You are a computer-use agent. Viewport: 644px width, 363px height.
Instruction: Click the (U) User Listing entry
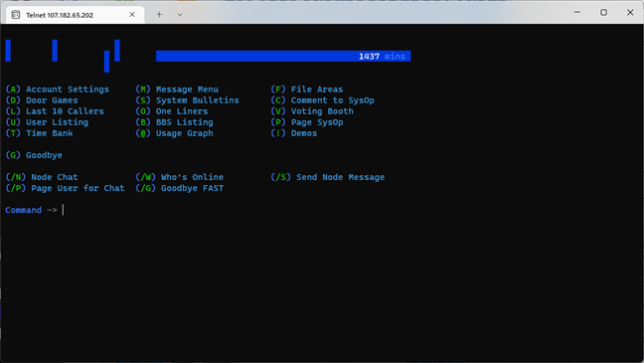tap(47, 122)
